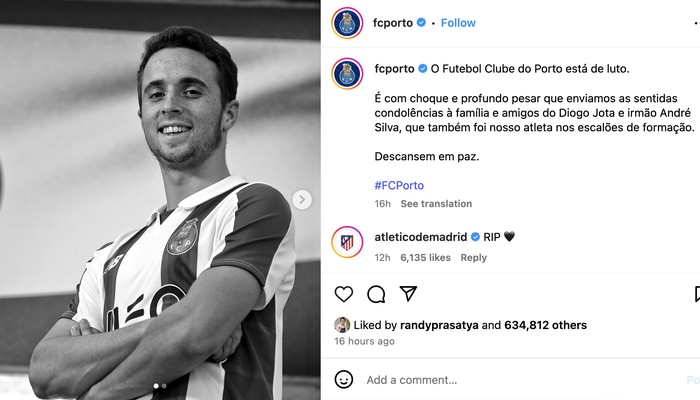Advance carousel with next arrow
This screenshot has height=400, width=700.
(302, 200)
